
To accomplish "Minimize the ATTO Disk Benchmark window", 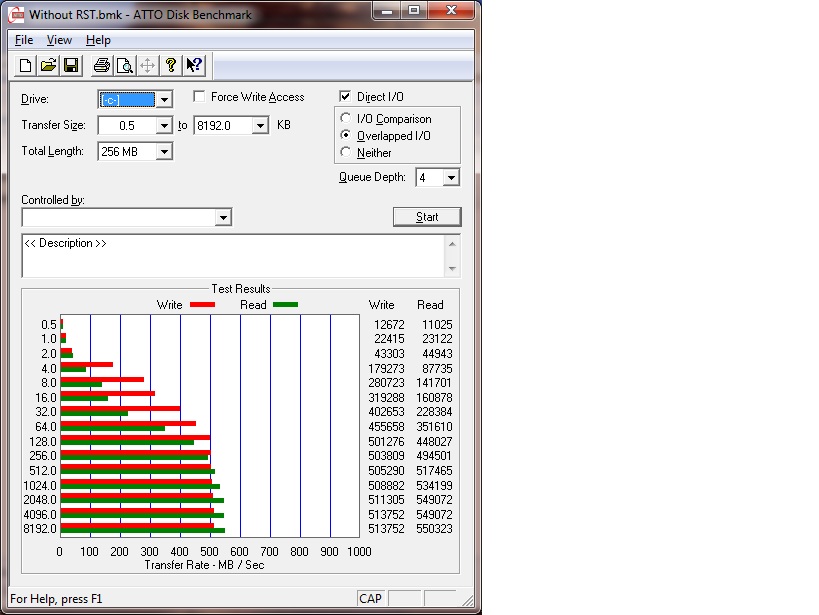I will [387, 11].
